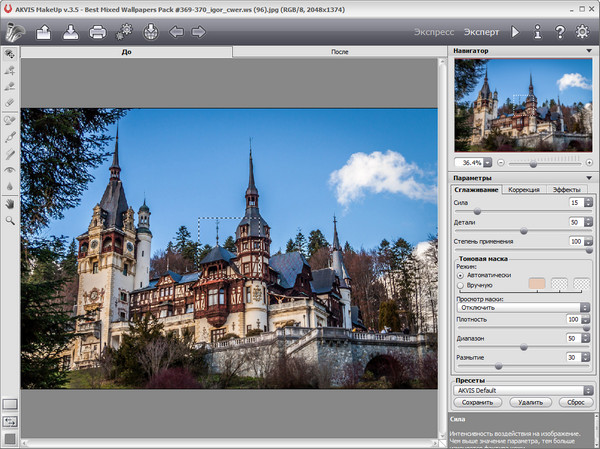Image resolution: width=600 pixels, height=449 pixels.
Task: Click the undo left arrow icon
Action: tap(177, 32)
